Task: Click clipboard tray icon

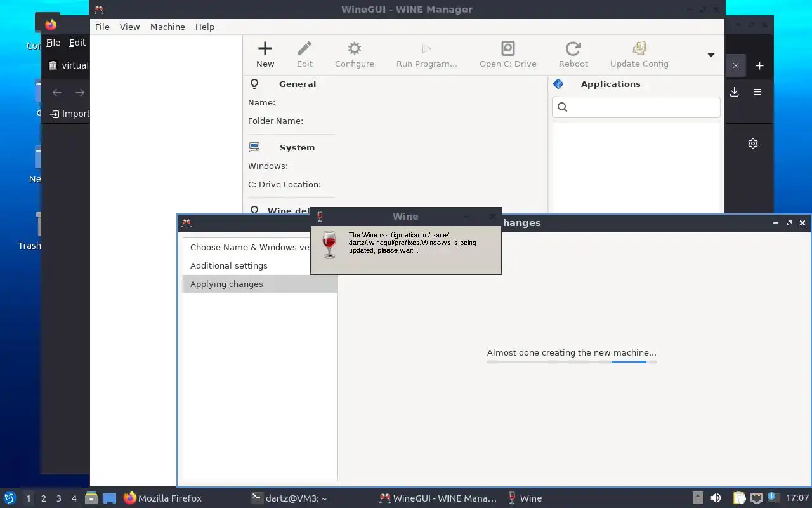Action: [x=739, y=498]
